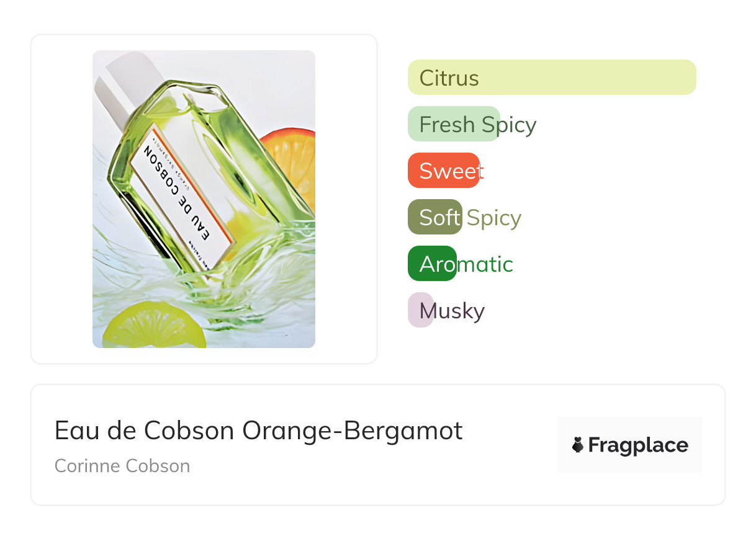The width and height of the screenshot is (756, 536).
Task: Select the Soft Spicy accord bar
Action: (434, 217)
